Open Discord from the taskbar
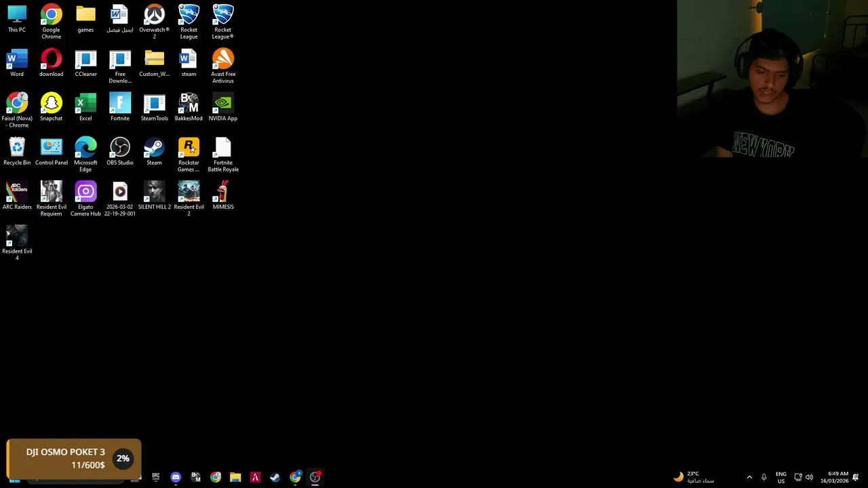This screenshot has height=488, width=868. tap(176, 477)
